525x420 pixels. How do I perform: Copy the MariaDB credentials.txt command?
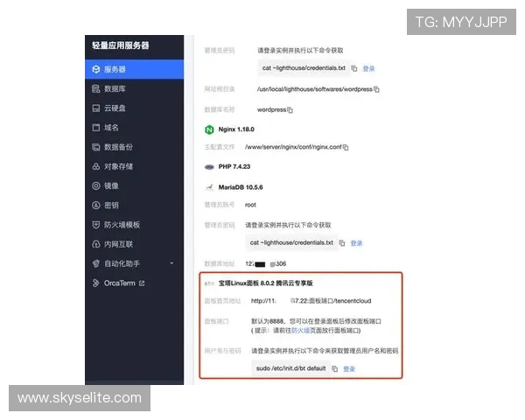pyautogui.click(x=342, y=243)
